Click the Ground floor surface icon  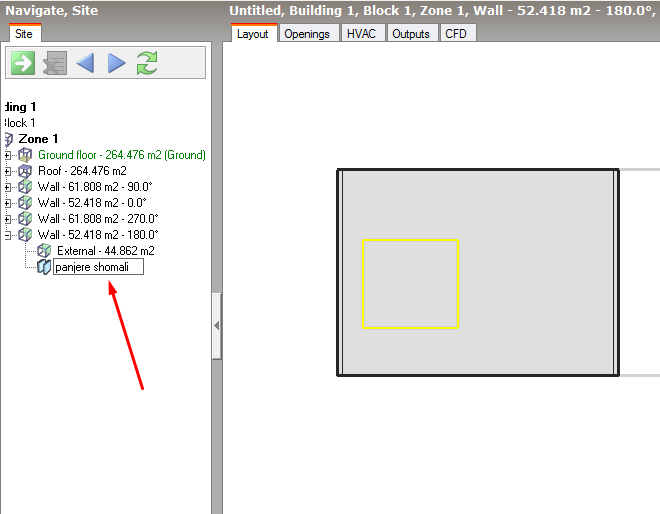25,155
